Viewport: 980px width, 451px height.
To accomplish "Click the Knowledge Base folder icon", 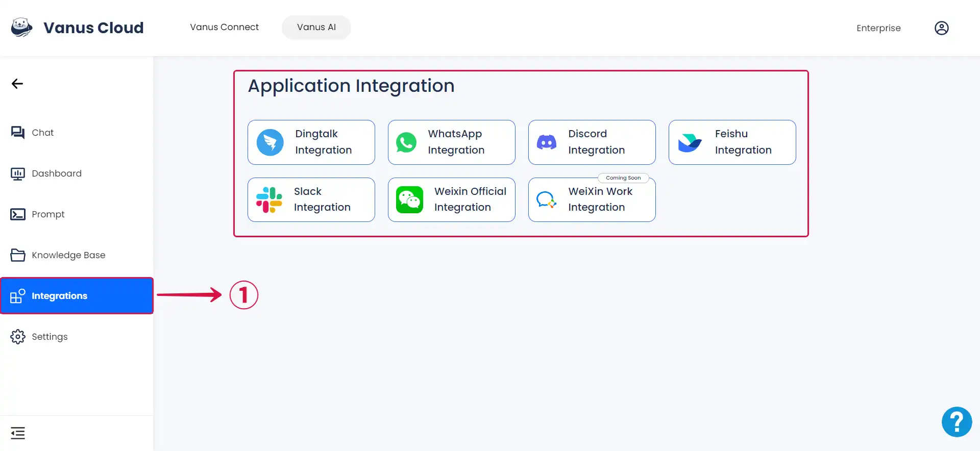I will pos(18,255).
